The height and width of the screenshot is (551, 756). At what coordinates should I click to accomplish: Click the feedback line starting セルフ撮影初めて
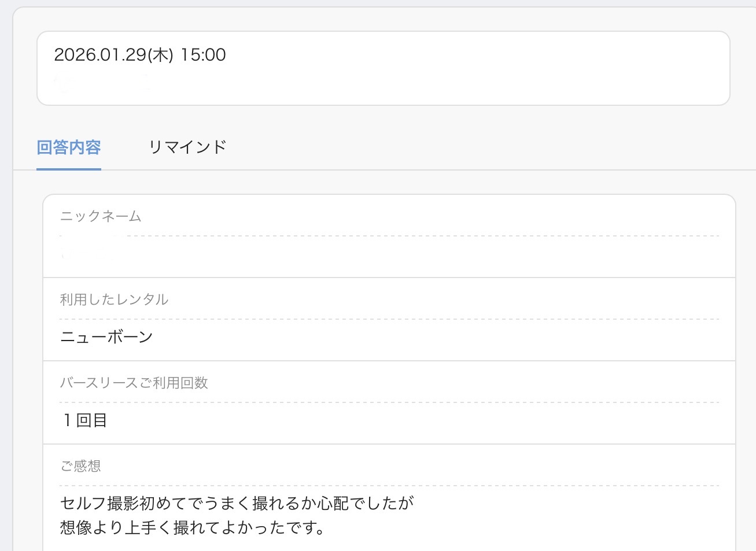[237, 503]
